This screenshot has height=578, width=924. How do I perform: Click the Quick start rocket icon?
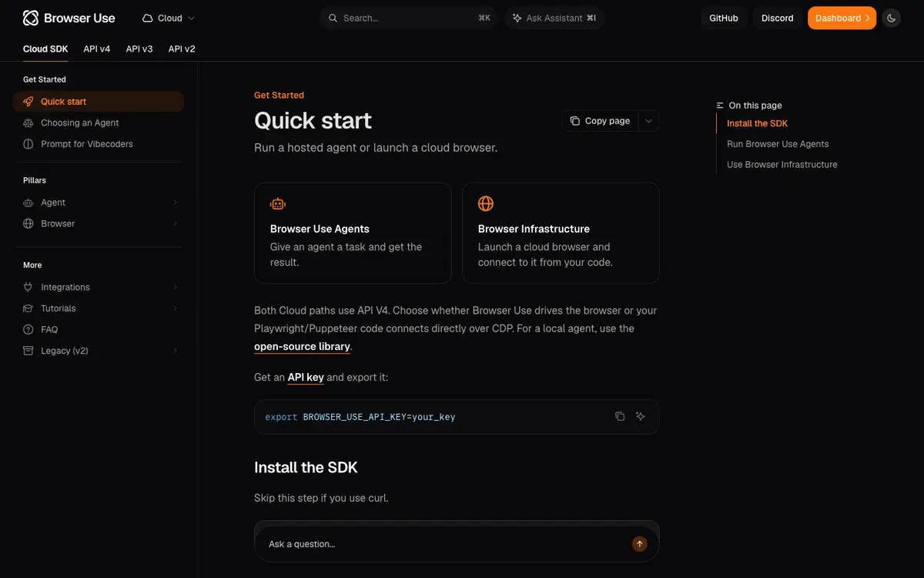tap(28, 102)
